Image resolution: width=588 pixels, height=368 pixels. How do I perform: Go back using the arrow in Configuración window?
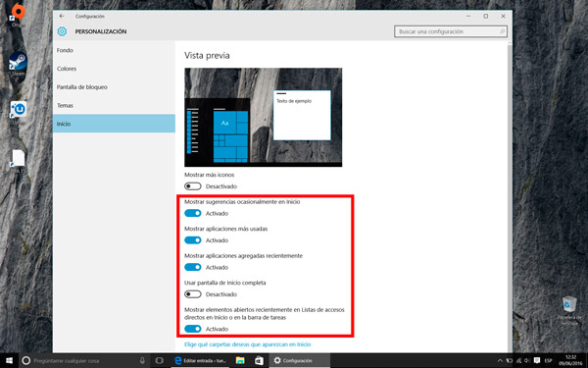[x=62, y=16]
